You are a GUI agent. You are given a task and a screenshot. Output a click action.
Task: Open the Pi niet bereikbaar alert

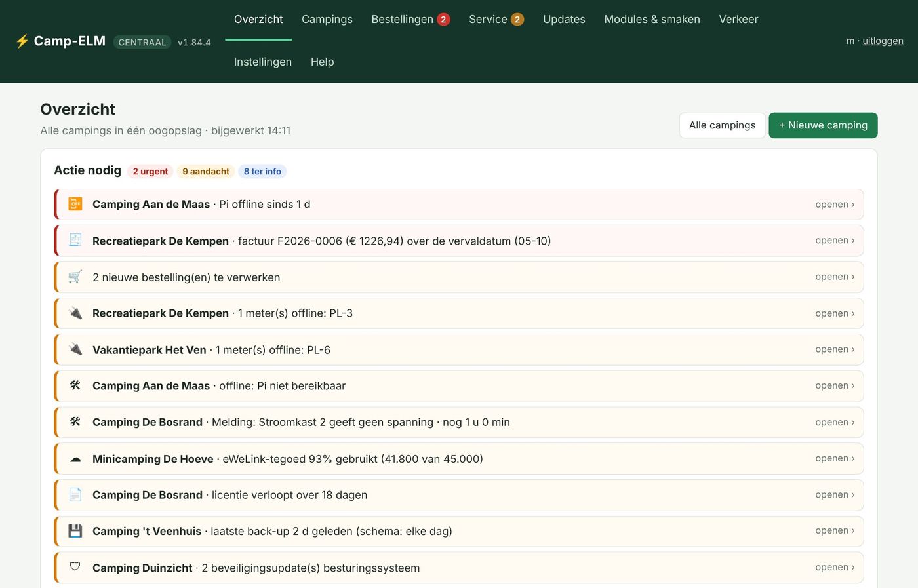pyautogui.click(x=459, y=386)
